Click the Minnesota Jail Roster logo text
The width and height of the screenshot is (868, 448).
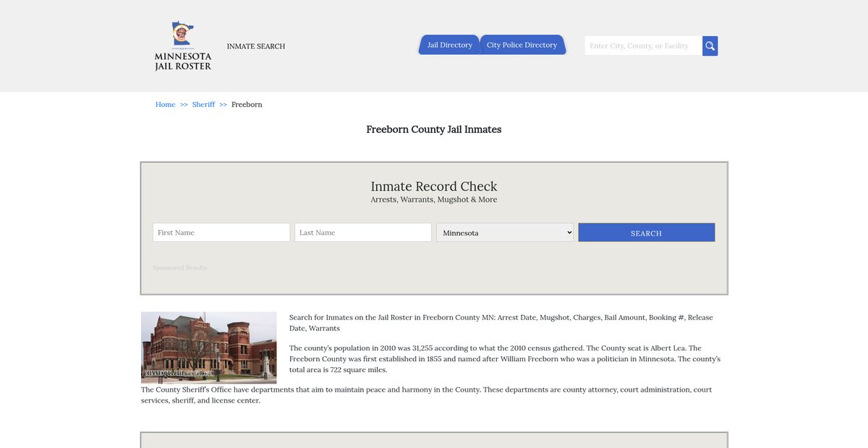(183, 61)
